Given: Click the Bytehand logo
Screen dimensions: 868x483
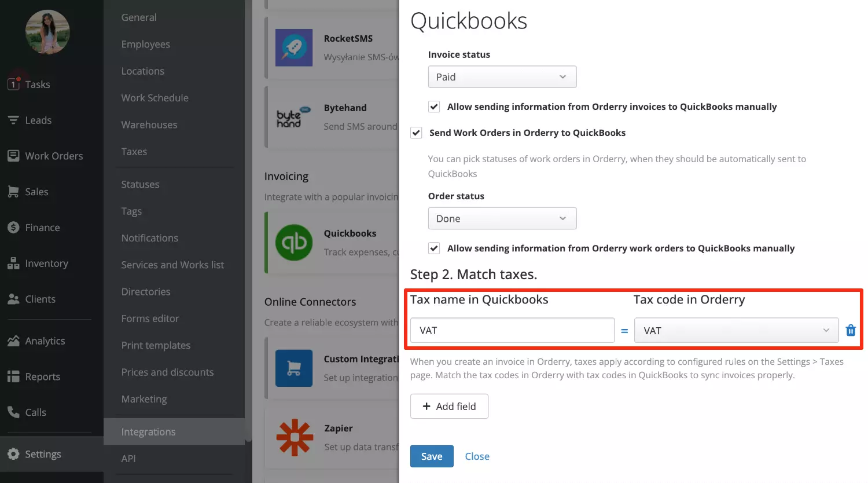Looking at the screenshot, I should point(294,117).
